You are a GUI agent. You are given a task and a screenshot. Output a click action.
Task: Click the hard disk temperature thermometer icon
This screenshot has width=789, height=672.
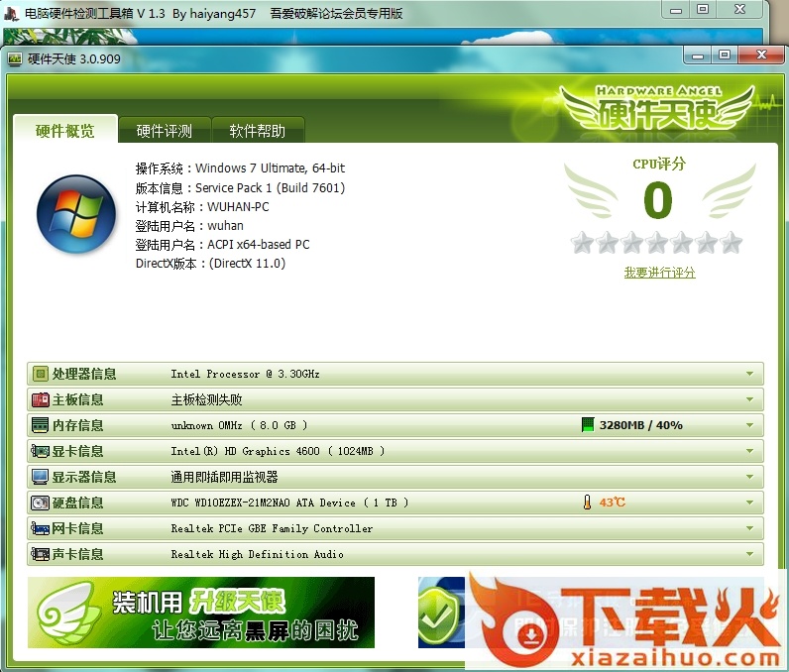point(587,503)
